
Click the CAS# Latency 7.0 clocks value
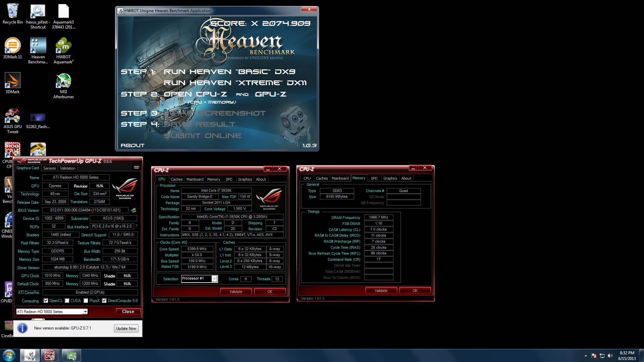click(378, 230)
